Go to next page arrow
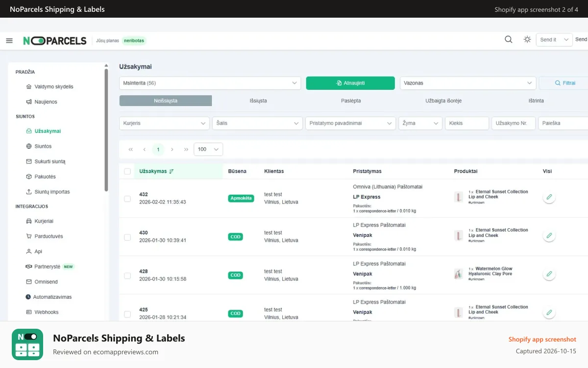This screenshot has height=368, width=588. (x=172, y=149)
